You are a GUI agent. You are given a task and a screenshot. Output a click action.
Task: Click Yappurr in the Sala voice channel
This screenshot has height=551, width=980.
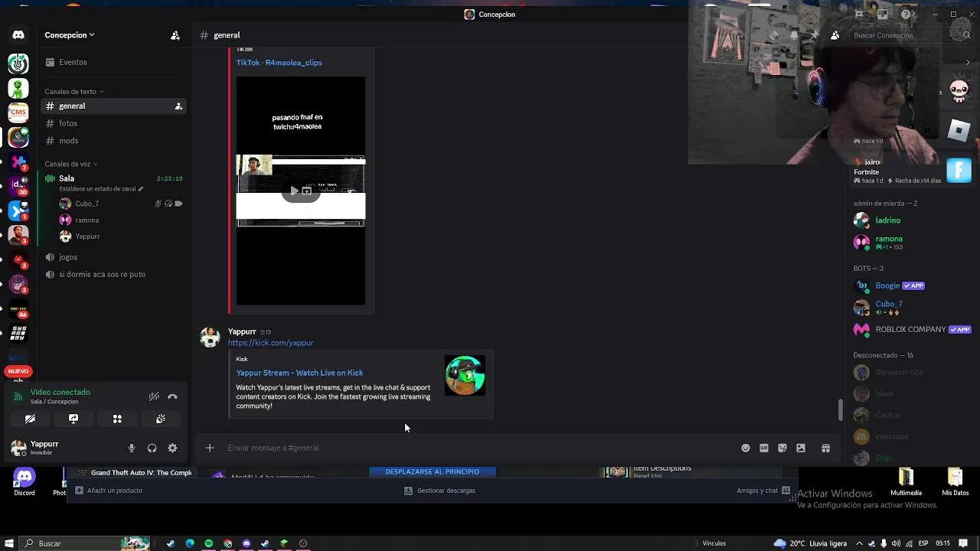click(x=87, y=236)
